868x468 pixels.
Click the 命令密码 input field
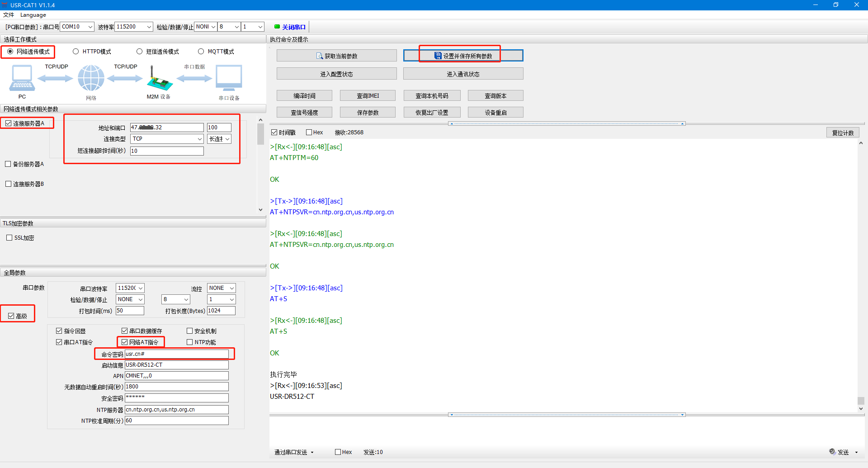[176, 354]
